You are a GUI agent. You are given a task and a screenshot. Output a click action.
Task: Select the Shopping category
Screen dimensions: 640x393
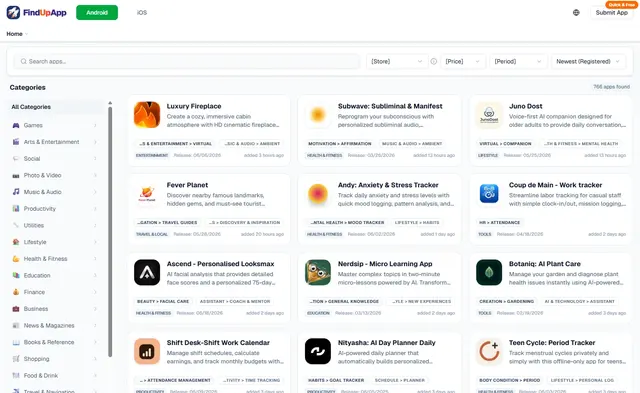point(56,359)
